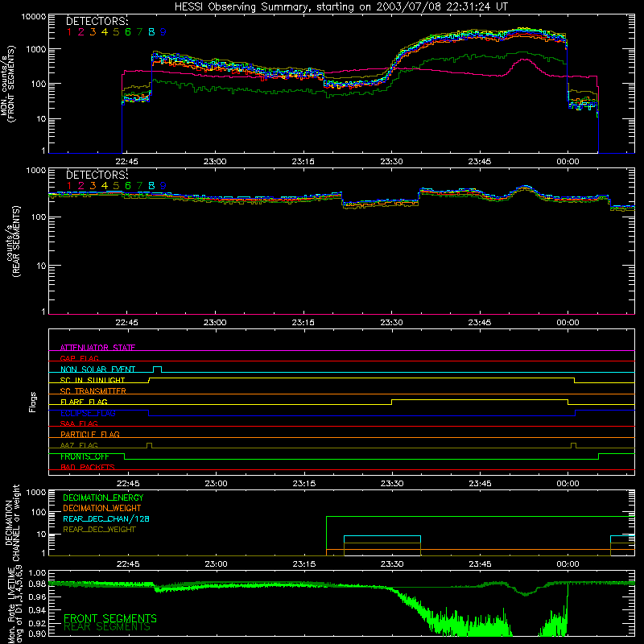This screenshot has height=644, width=644.
Task: Click the HESSI Observing Summary title text
Action: (x=341, y=6)
